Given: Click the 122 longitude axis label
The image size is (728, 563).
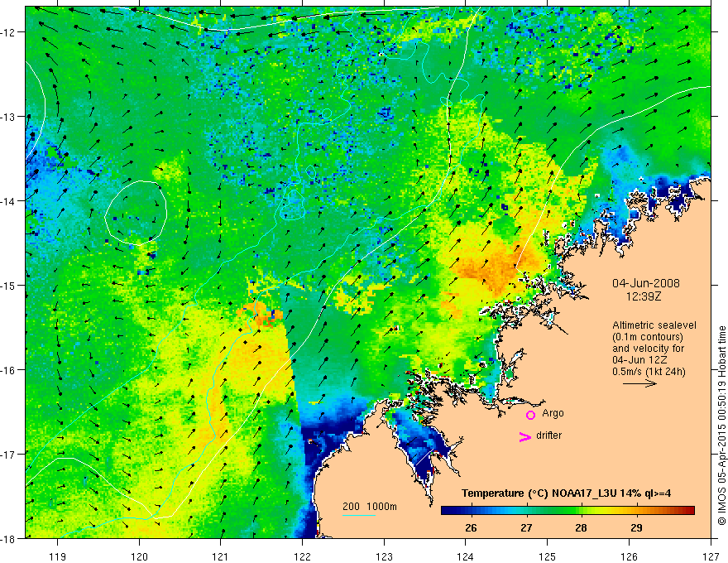Looking at the screenshot, I should click(x=302, y=556).
